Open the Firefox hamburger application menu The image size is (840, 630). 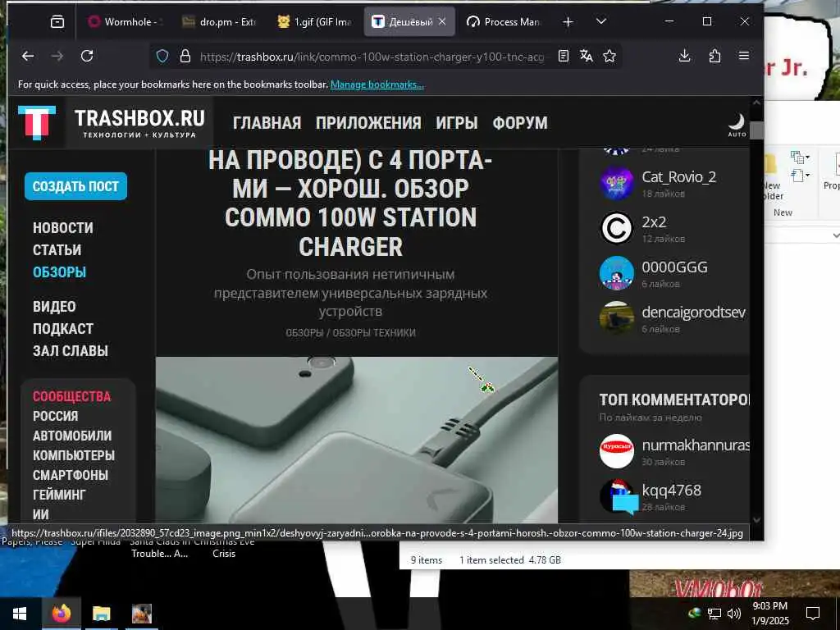click(744, 56)
